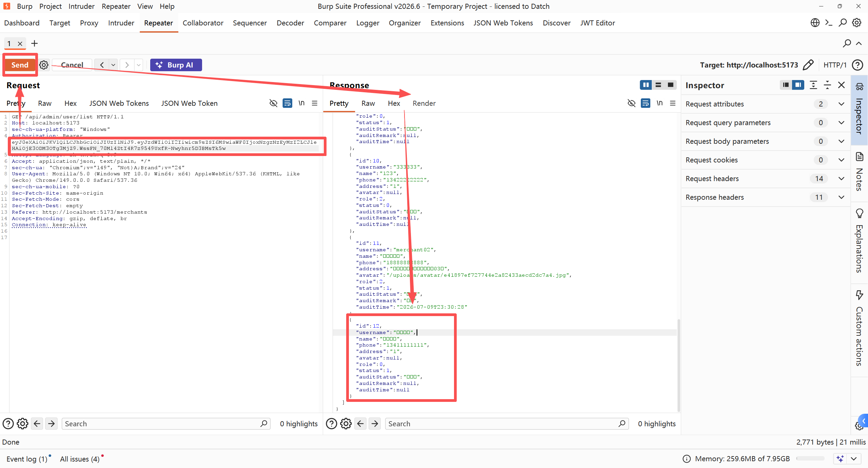
Task: Open the Burp menu
Action: (25, 6)
